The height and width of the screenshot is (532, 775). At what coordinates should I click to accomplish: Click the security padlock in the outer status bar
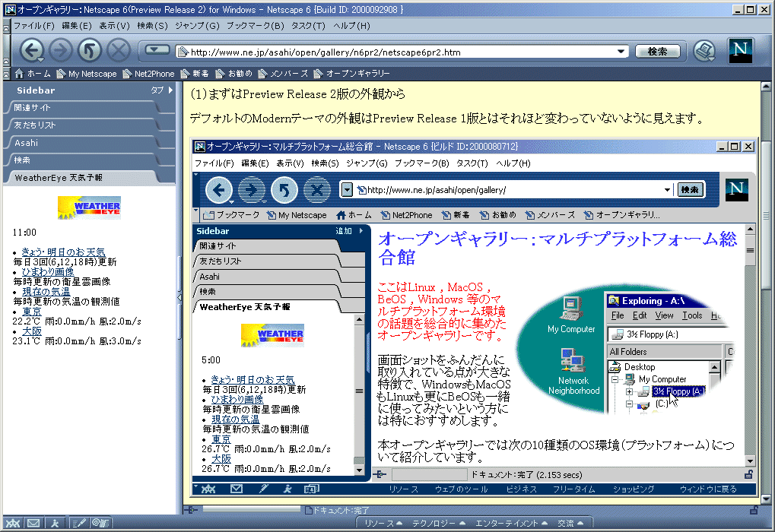(x=753, y=510)
